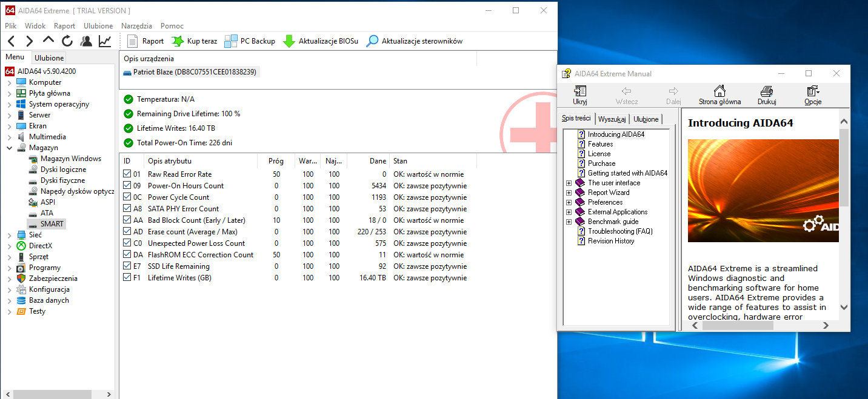Open Getting started with AIDA64 topic
The width and height of the screenshot is (868, 399).
[x=627, y=173]
